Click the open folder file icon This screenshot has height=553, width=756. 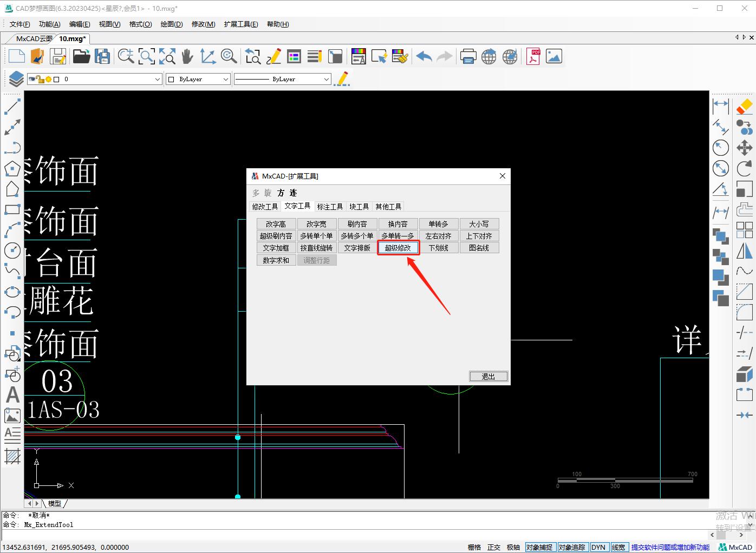click(81, 56)
